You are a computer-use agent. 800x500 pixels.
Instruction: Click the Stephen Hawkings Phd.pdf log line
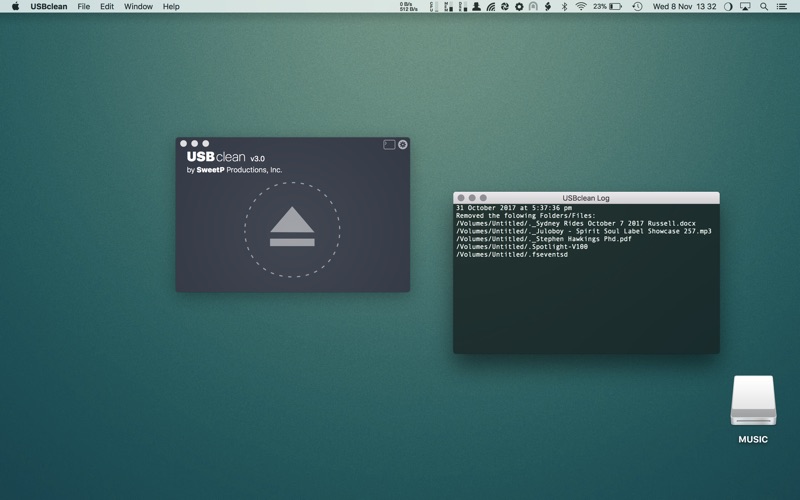pos(544,239)
